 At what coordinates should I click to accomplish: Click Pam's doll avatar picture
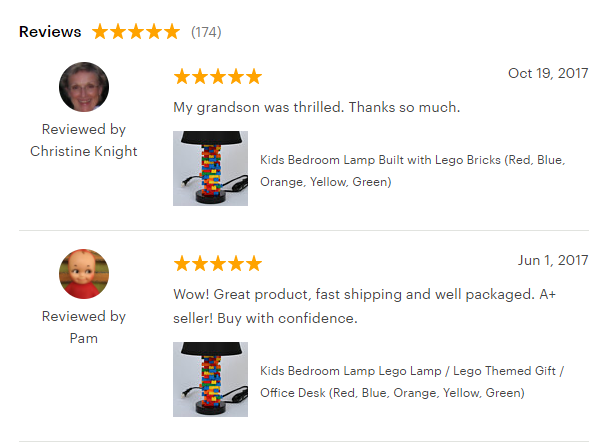pyautogui.click(x=84, y=274)
